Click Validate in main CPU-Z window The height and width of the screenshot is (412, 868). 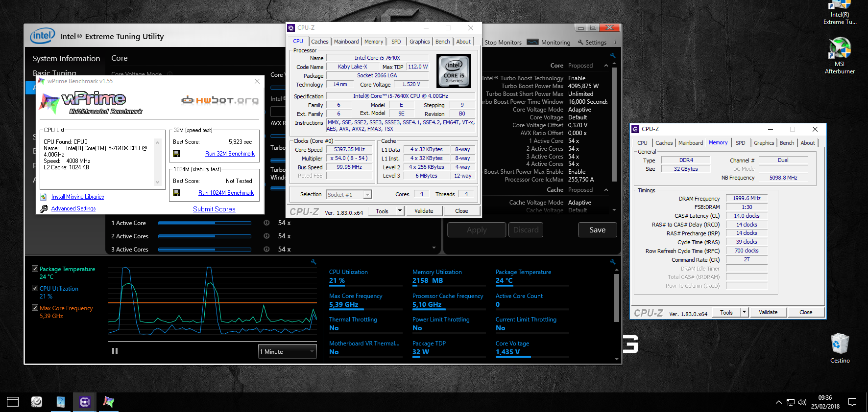424,211
